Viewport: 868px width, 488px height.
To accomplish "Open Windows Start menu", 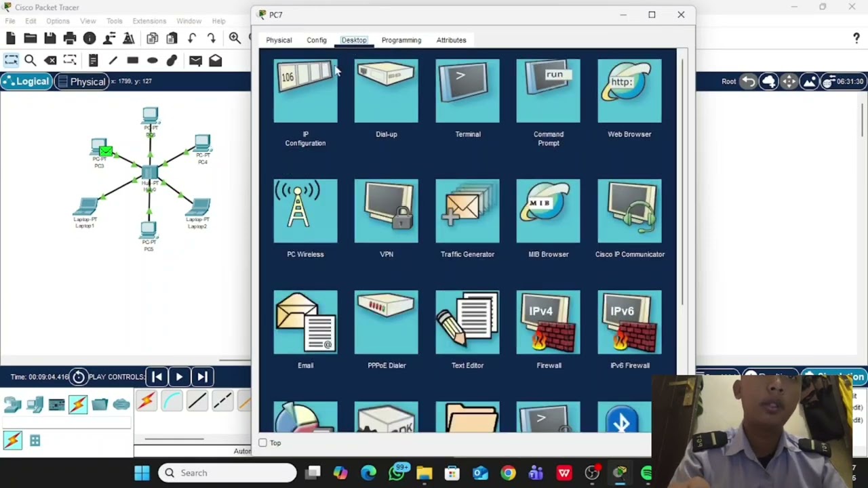I will tap(142, 472).
